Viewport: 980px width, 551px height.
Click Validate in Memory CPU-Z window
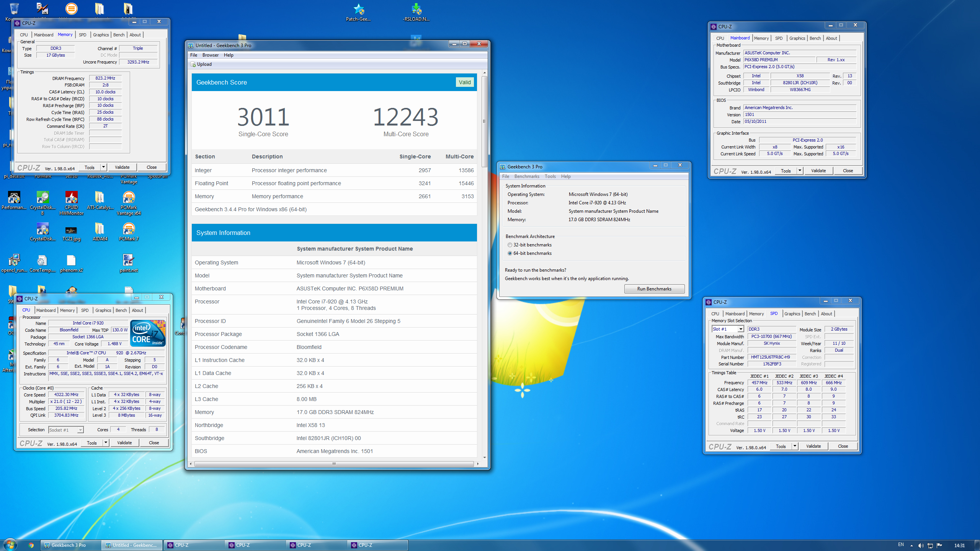pyautogui.click(x=122, y=167)
